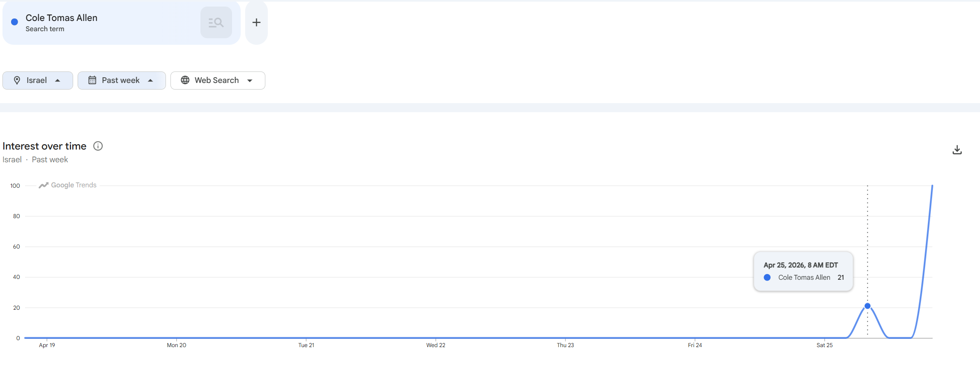Image resolution: width=980 pixels, height=373 pixels.
Task: Click the Israel · Past week subtitle
Action: click(x=35, y=159)
